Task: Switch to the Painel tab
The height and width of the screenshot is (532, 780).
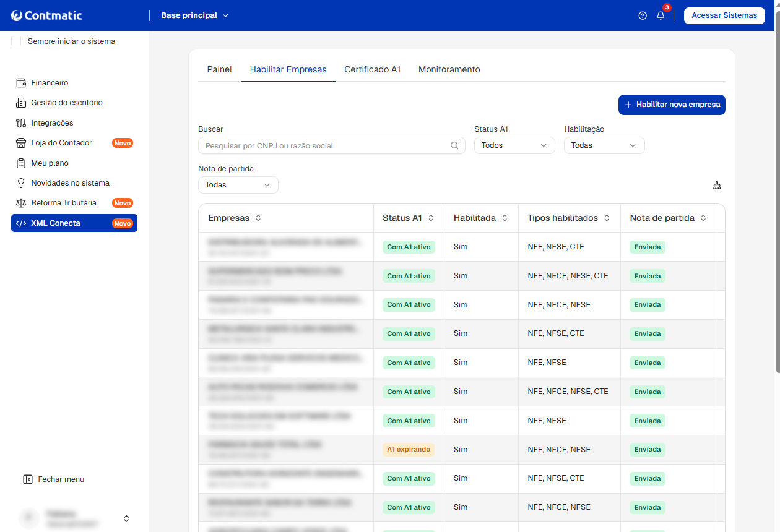Action: (x=219, y=70)
